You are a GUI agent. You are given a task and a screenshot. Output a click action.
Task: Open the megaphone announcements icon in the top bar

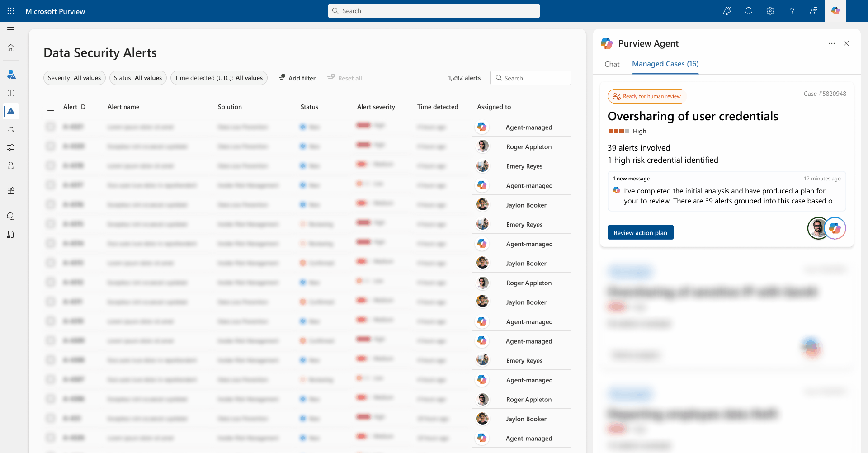pyautogui.click(x=727, y=11)
